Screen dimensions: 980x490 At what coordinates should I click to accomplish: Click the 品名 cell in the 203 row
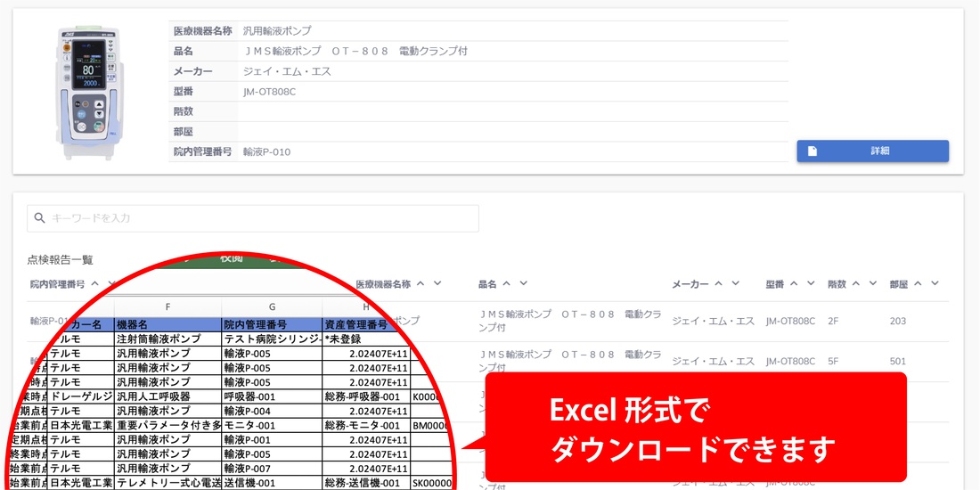pyautogui.click(x=569, y=322)
